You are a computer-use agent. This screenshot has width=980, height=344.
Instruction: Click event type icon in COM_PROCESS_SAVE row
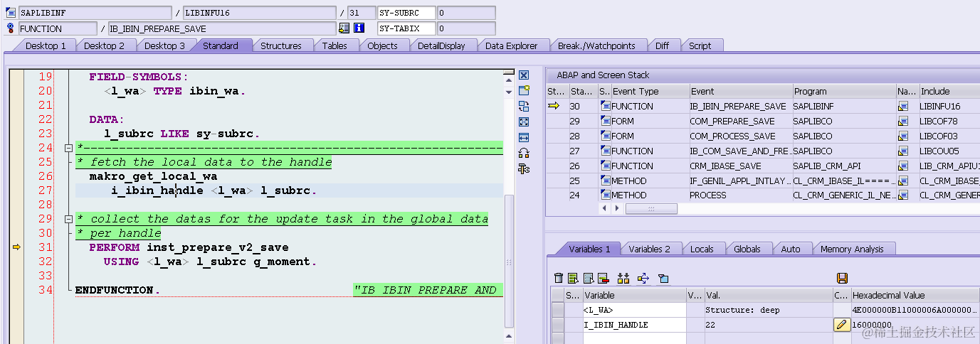tap(606, 136)
